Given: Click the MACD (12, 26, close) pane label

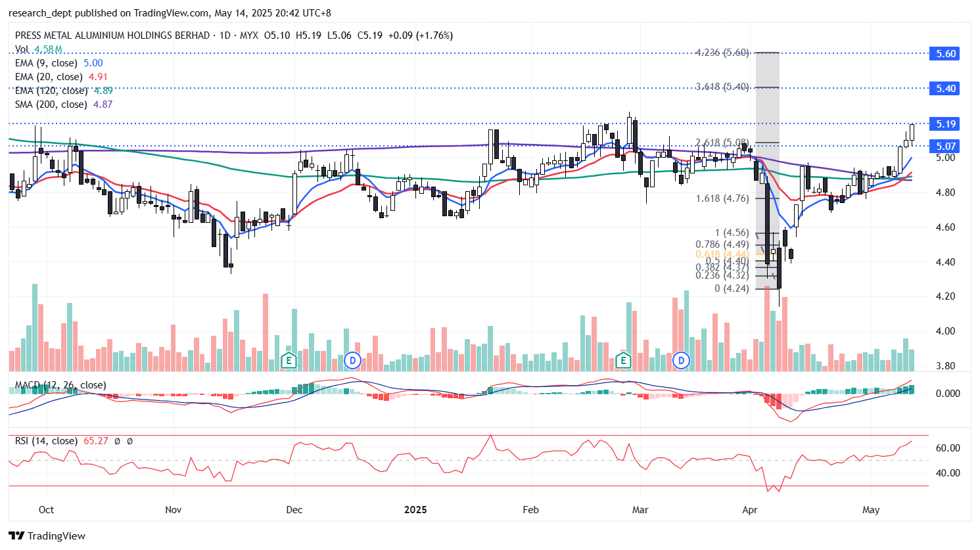Looking at the screenshot, I should coord(60,385).
